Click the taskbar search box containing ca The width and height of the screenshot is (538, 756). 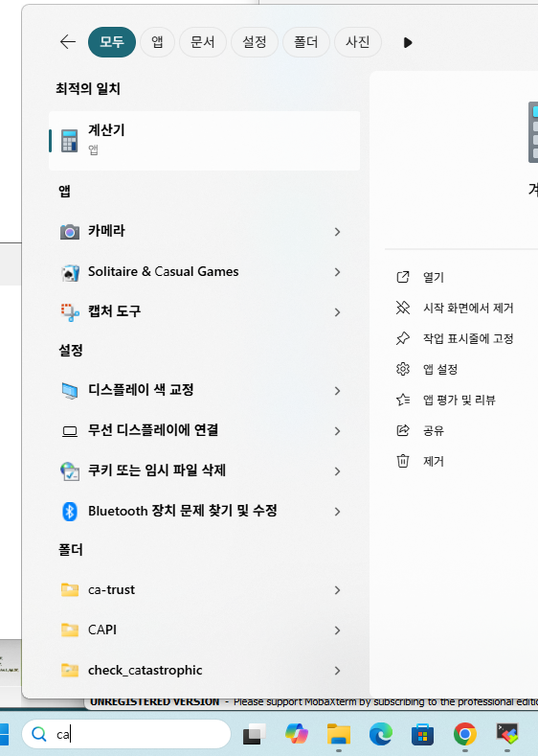coord(126,734)
